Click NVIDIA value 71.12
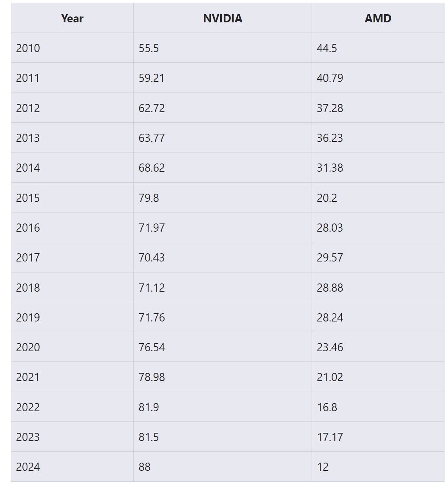The image size is (448, 483). 152,288
